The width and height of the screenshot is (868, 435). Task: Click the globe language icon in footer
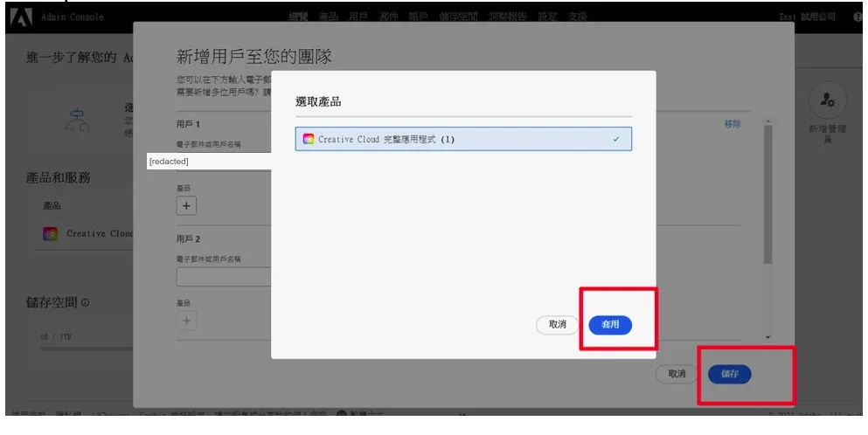tap(342, 413)
